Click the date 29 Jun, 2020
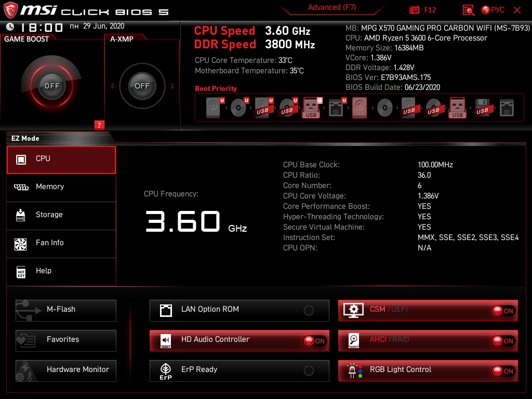This screenshot has height=399, width=532. (104, 26)
